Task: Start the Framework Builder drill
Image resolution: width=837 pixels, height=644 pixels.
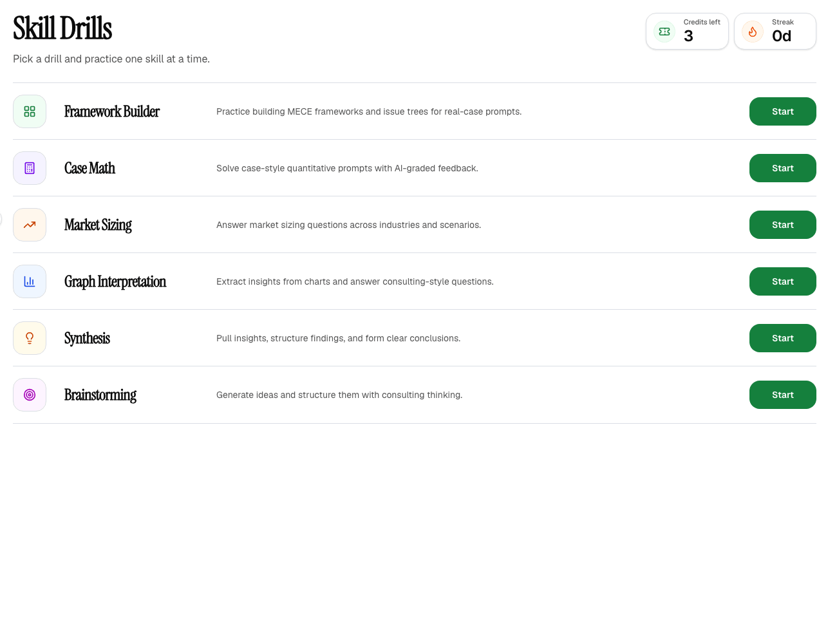Action: (783, 111)
